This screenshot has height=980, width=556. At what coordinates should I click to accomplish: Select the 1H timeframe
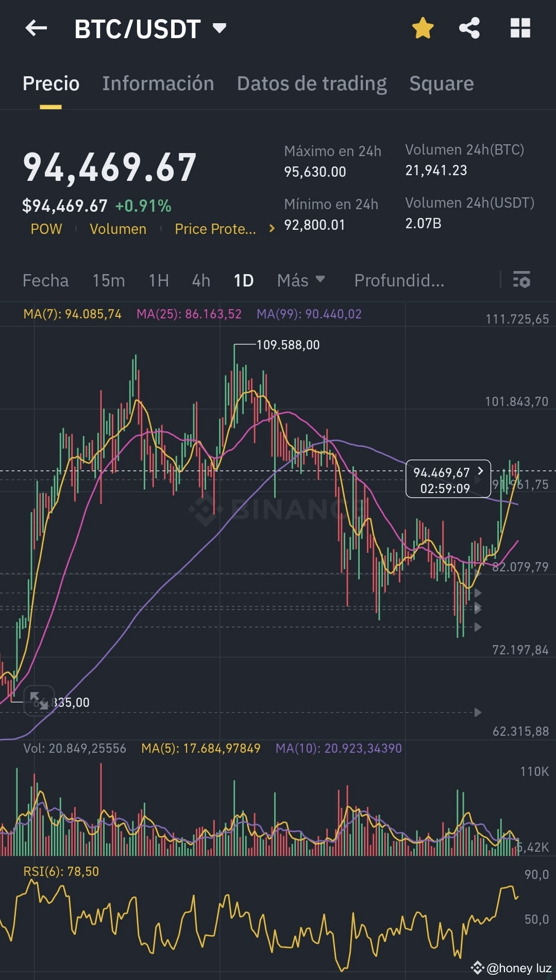pos(159,280)
